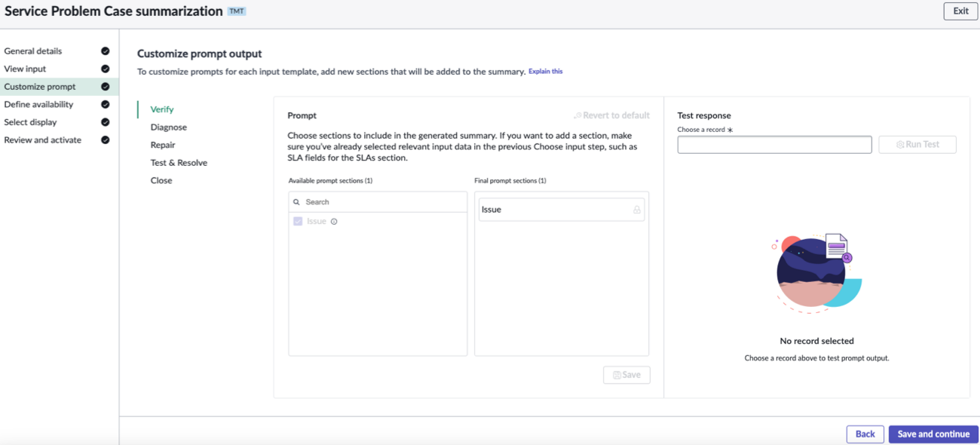This screenshot has height=445, width=980.
Task: Select the Verify template tab
Action: click(162, 109)
